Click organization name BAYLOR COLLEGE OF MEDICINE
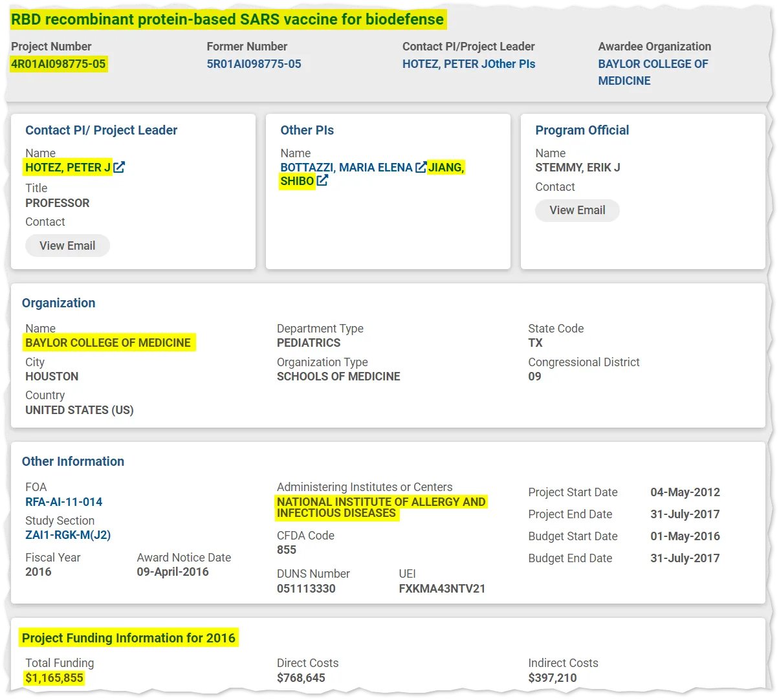This screenshot has height=700, width=779. [108, 343]
